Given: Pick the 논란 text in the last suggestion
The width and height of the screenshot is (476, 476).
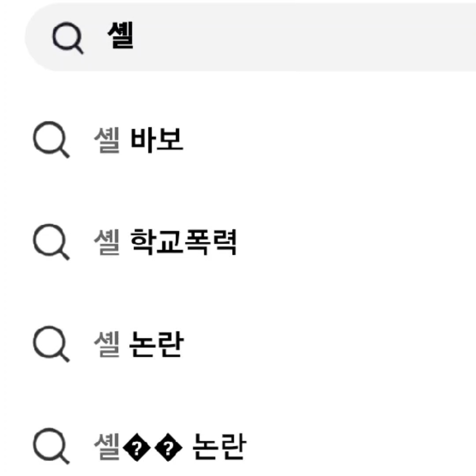Looking at the screenshot, I should (219, 446).
